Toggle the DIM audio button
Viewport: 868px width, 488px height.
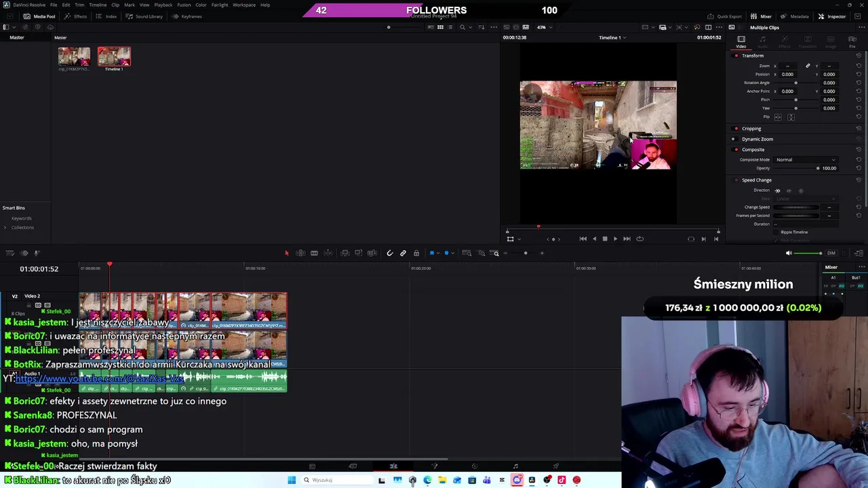tap(831, 253)
